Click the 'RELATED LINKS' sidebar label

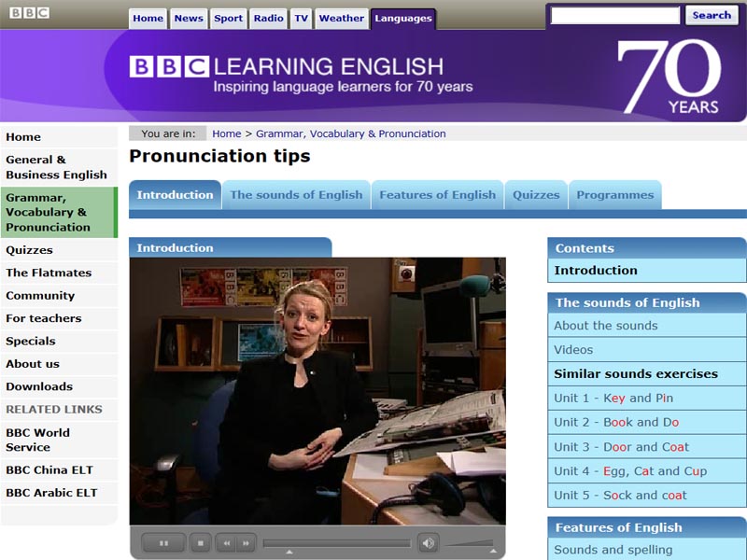54,410
